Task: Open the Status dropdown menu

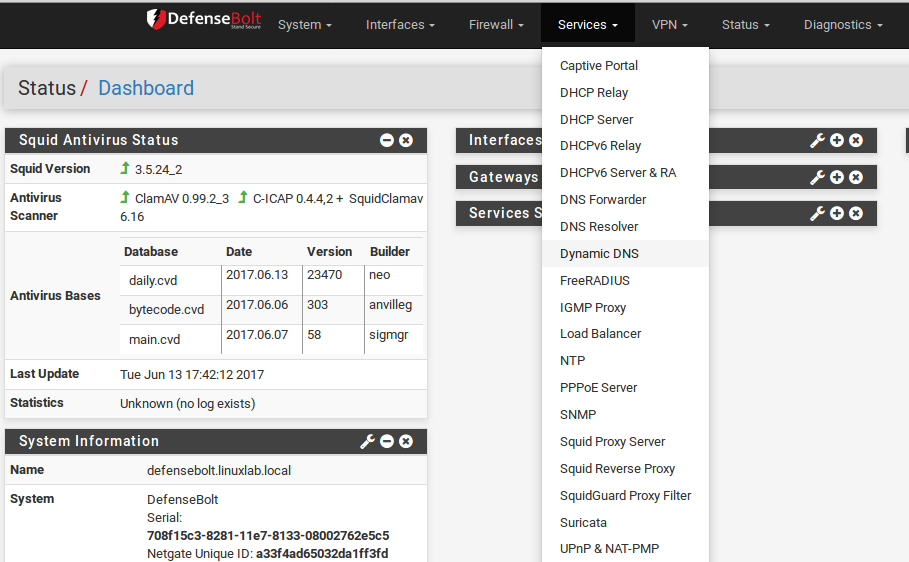Action: point(746,25)
